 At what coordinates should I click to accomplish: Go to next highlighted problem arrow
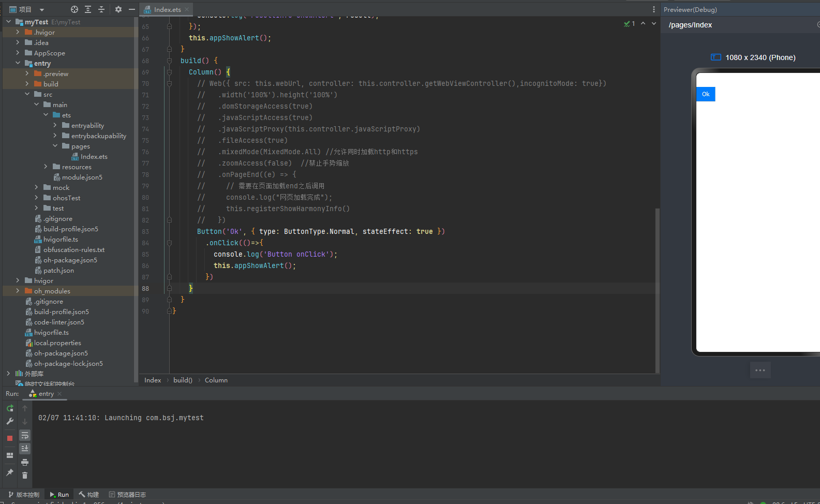click(654, 23)
